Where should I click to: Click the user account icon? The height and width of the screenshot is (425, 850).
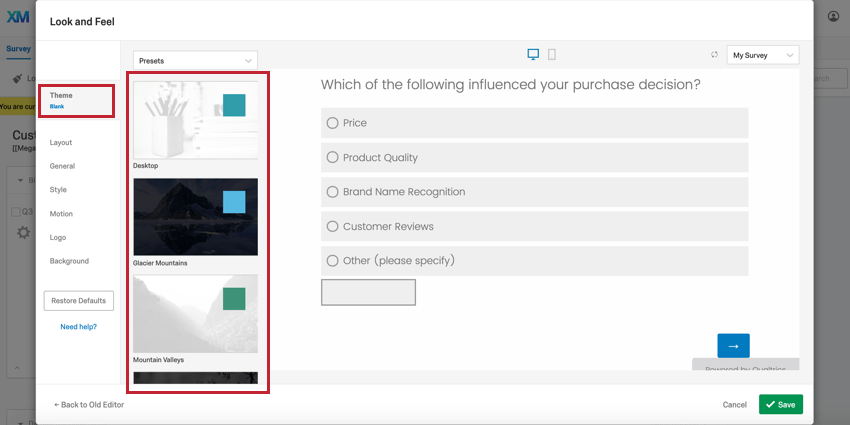(x=833, y=16)
